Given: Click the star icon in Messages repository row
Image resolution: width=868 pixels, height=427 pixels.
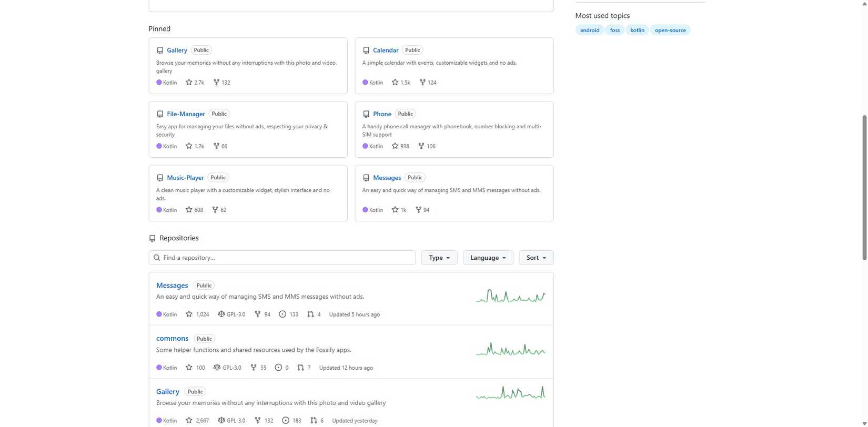Looking at the screenshot, I should [189, 314].
